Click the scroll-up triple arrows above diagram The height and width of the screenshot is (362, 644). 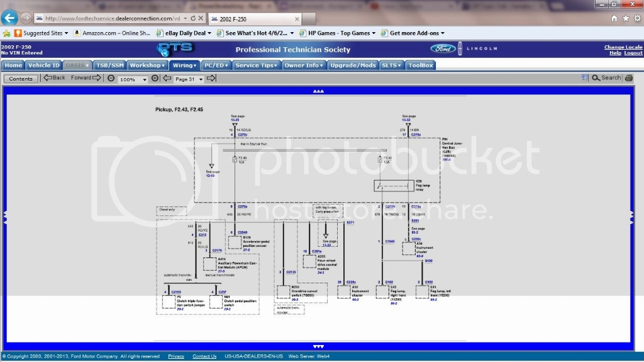click(x=318, y=91)
